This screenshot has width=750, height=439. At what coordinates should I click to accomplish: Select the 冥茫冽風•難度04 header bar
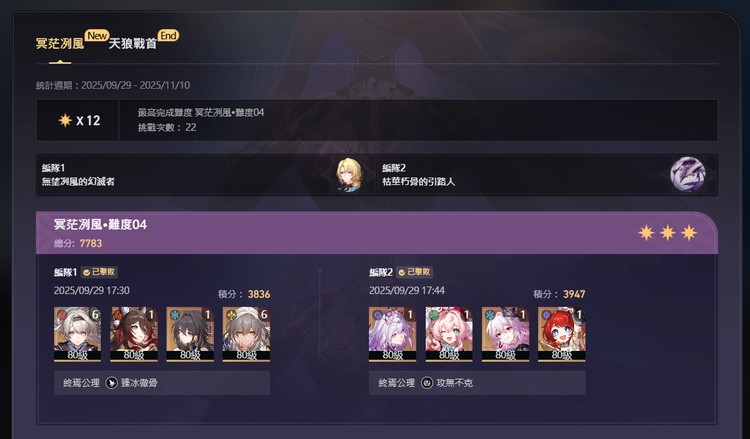point(377,233)
